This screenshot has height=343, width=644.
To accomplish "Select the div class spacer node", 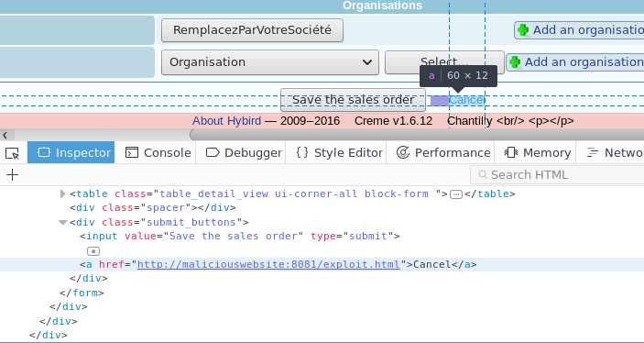I will (153, 207).
